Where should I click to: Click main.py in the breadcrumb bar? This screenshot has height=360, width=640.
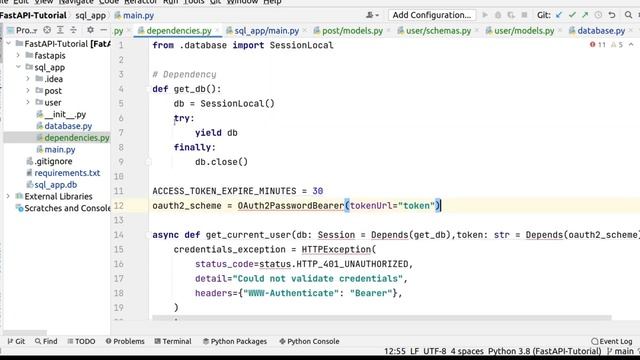(134, 16)
